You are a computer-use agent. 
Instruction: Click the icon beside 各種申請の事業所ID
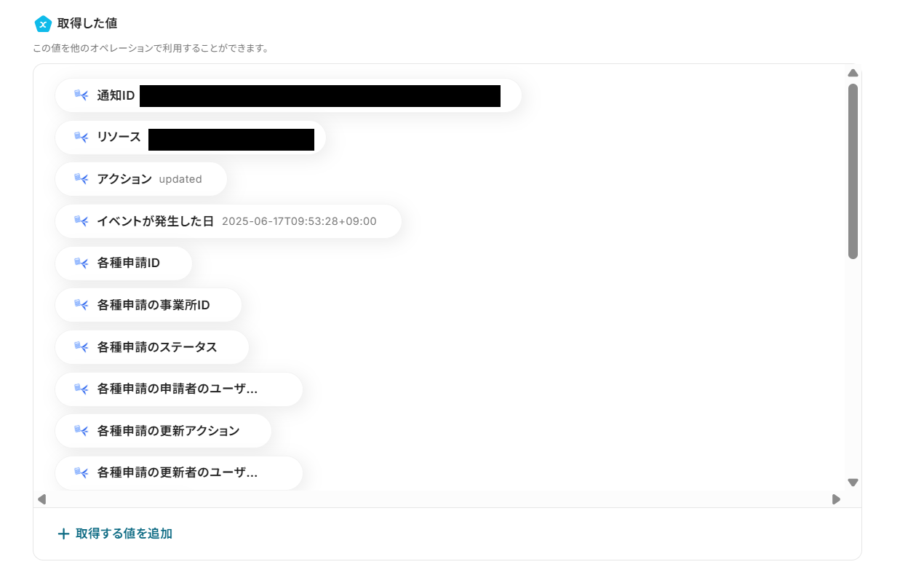point(81,305)
